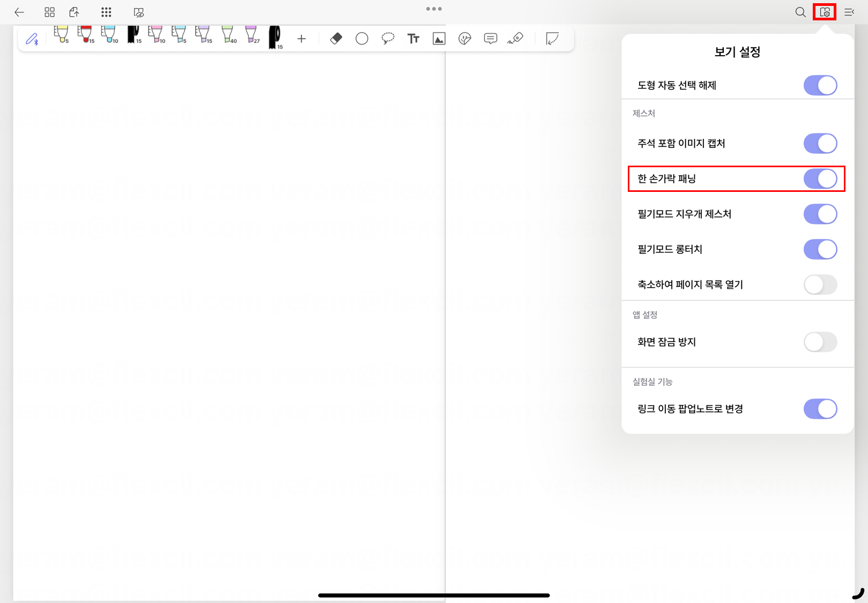Add a new pen with plus button
Screen dimensions: 868x603
(x=301, y=39)
